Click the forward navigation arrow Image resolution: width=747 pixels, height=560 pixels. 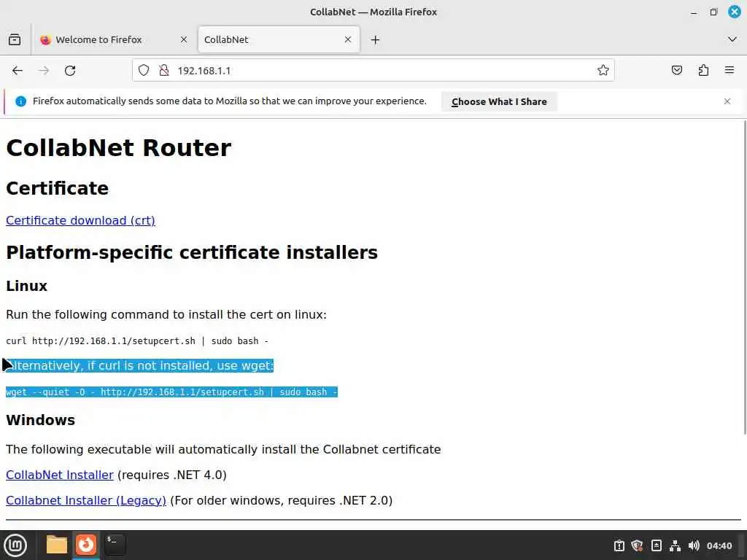(x=44, y=71)
